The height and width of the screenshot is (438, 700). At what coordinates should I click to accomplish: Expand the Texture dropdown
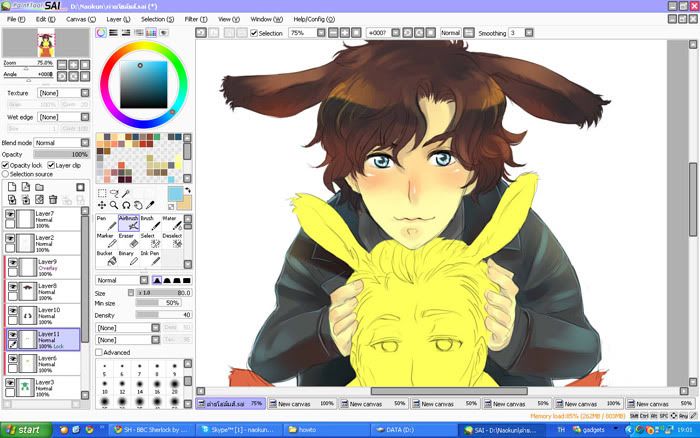pos(60,93)
